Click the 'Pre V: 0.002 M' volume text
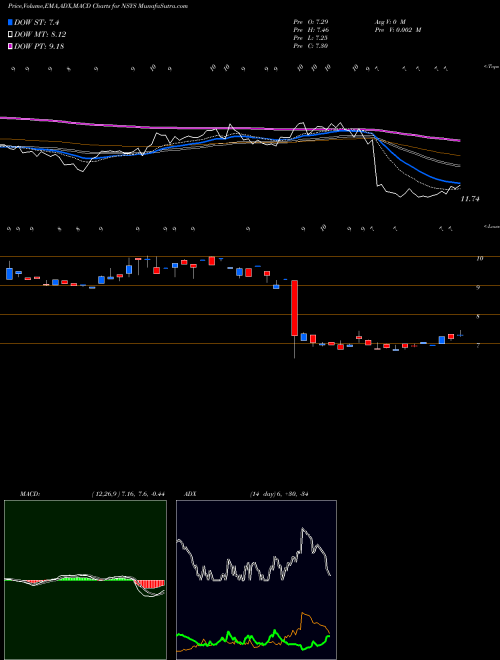 point(397,30)
